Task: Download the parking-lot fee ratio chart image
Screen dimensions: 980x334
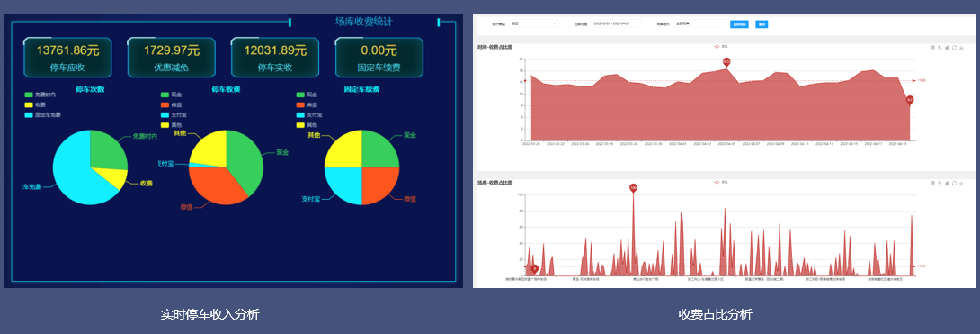Action: click(x=961, y=183)
